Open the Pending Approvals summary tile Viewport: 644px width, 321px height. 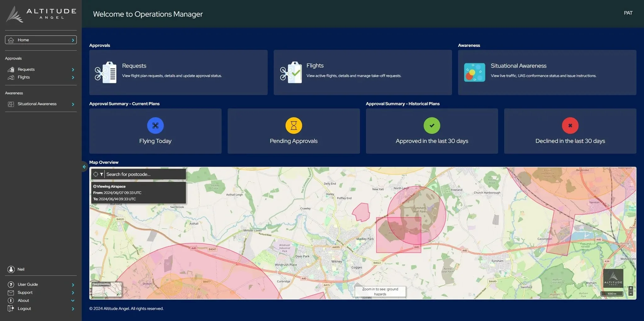(x=294, y=131)
